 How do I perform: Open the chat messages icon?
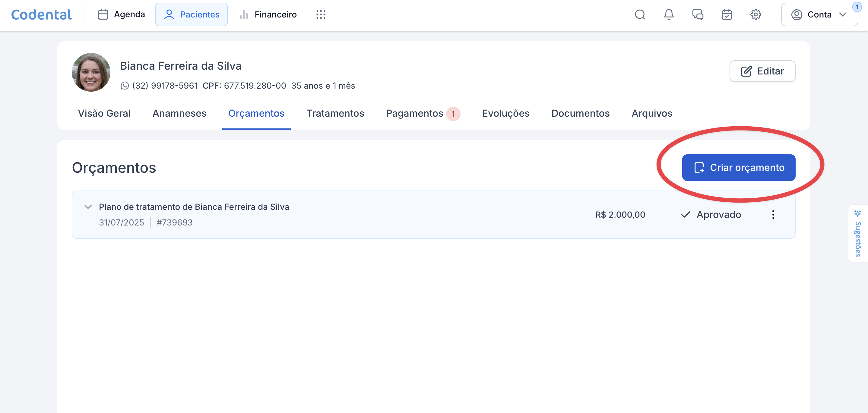coord(698,14)
